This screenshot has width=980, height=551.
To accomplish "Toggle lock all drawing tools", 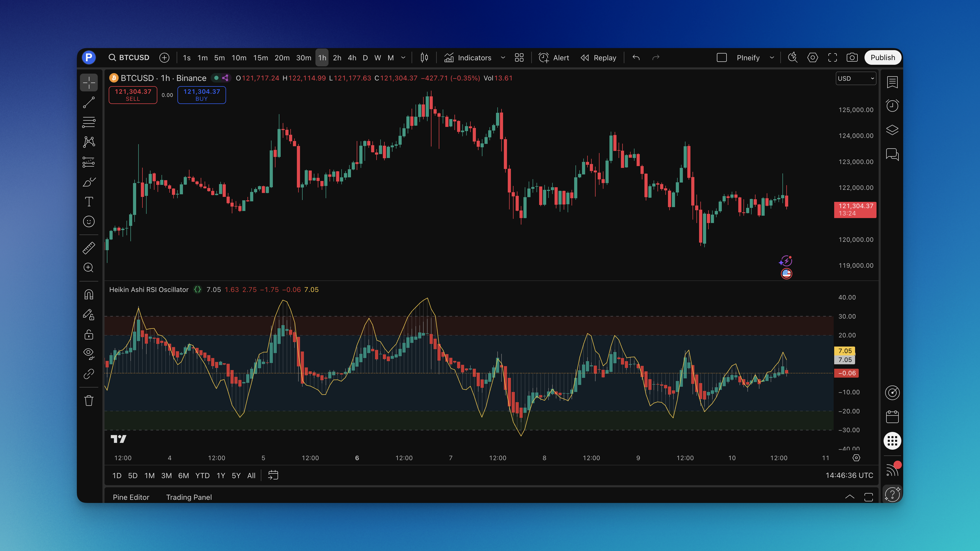I will [x=89, y=335].
